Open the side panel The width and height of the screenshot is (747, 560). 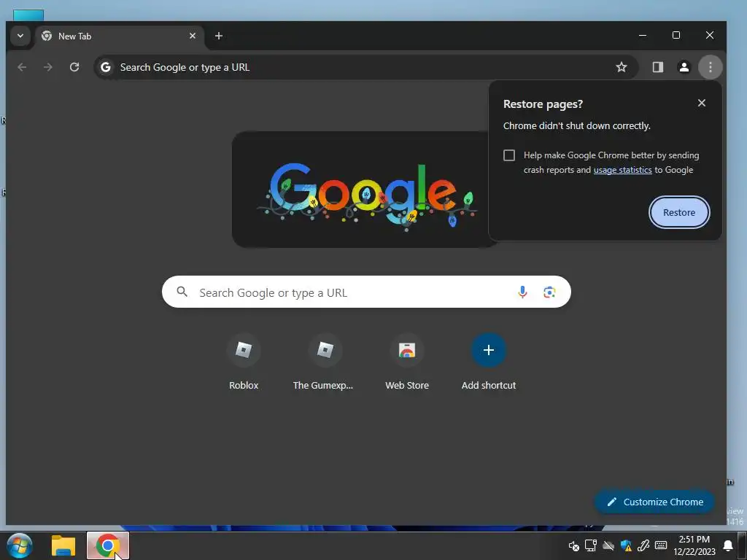(658, 67)
